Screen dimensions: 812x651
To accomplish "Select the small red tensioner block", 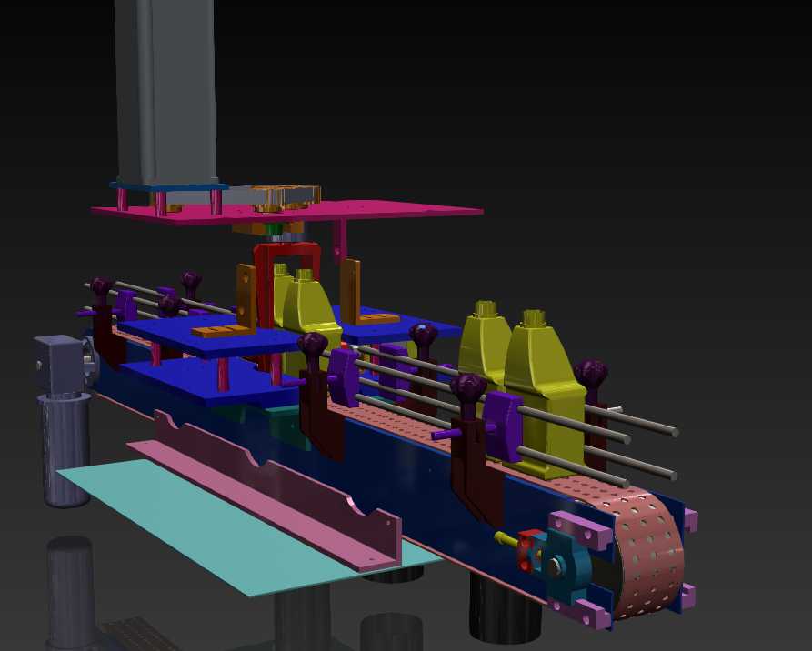I will point(528,550).
